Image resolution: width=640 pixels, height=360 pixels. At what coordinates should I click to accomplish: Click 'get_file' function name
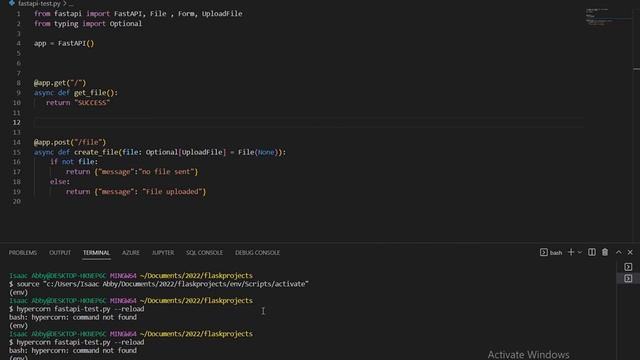click(90, 93)
